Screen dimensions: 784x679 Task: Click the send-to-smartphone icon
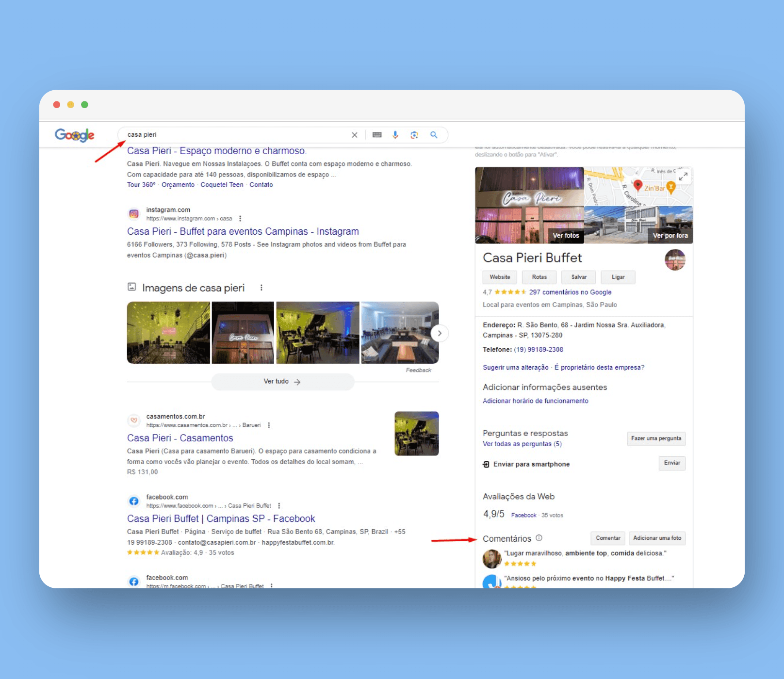pos(486,464)
